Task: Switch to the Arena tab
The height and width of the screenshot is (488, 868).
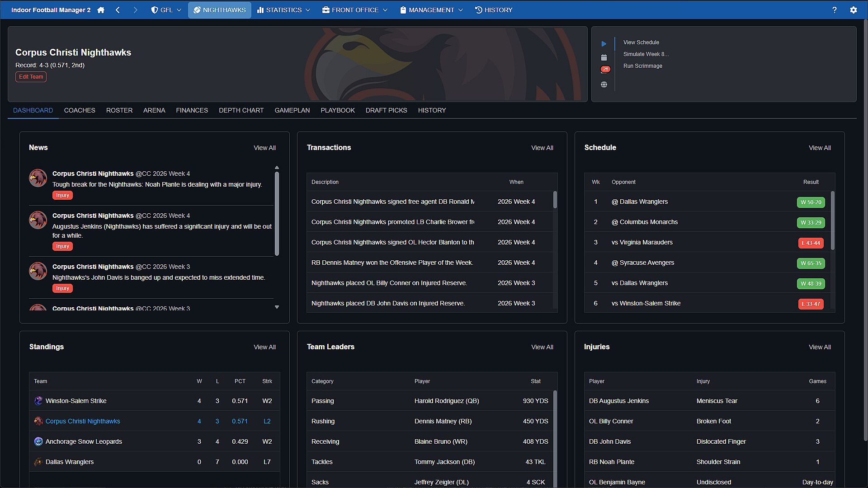Action: click(x=154, y=110)
